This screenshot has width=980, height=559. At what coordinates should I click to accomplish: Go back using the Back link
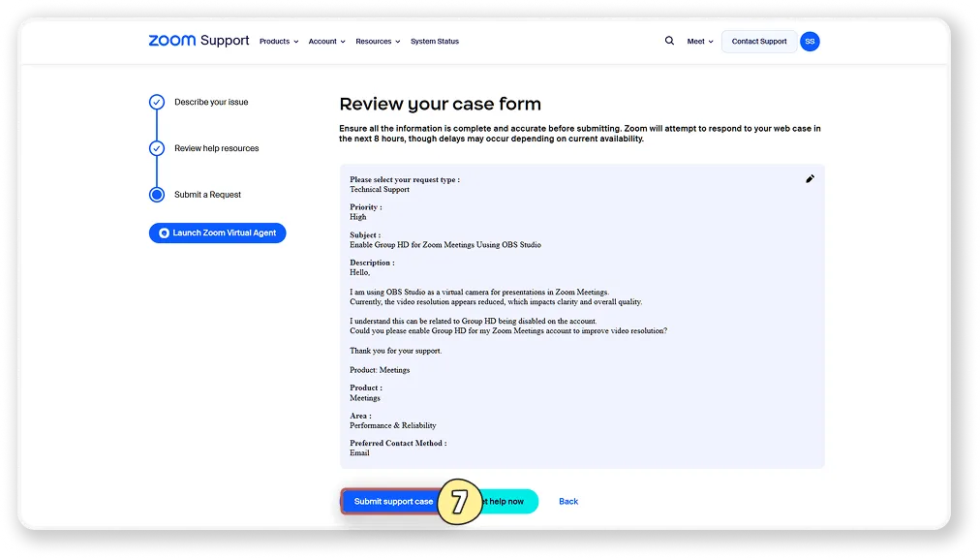tap(568, 502)
